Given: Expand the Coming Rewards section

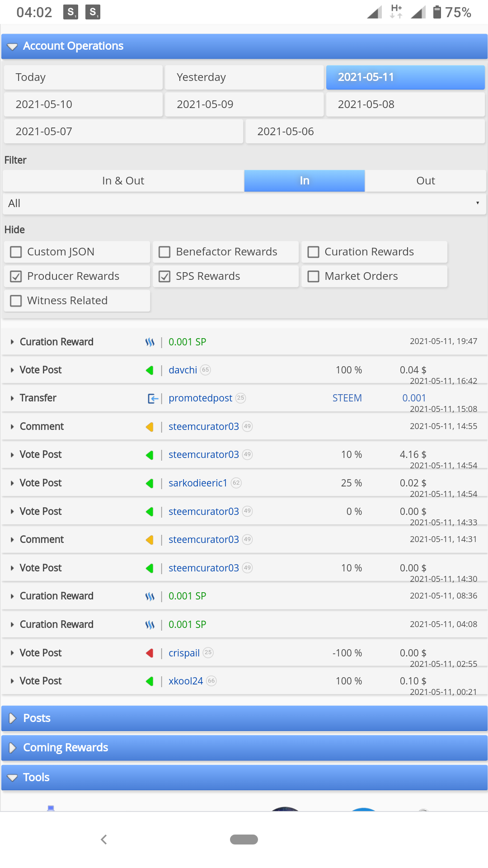Looking at the screenshot, I should coord(244,748).
